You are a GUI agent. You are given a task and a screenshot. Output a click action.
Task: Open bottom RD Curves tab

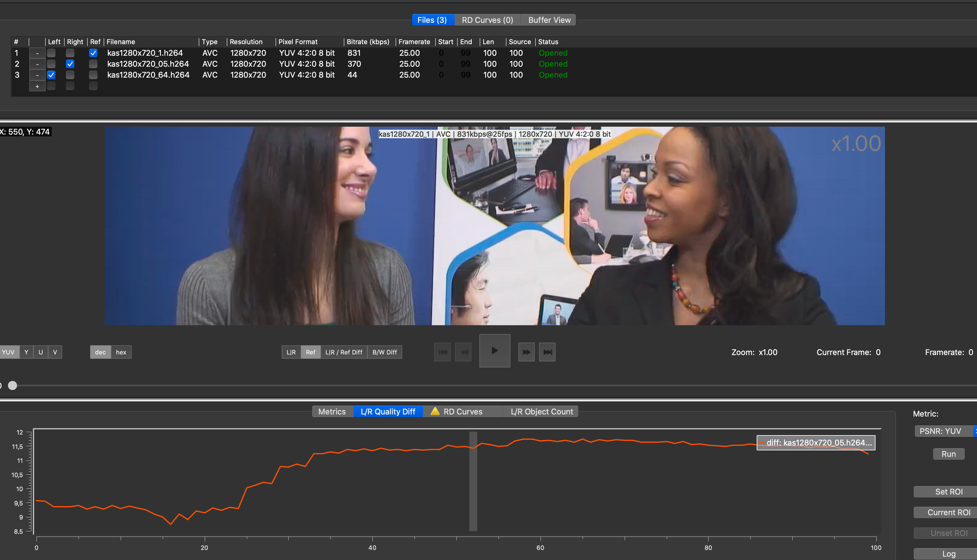point(463,411)
